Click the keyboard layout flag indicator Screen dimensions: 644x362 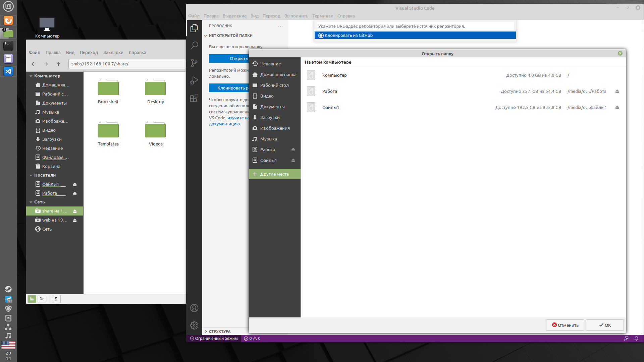coord(8,345)
